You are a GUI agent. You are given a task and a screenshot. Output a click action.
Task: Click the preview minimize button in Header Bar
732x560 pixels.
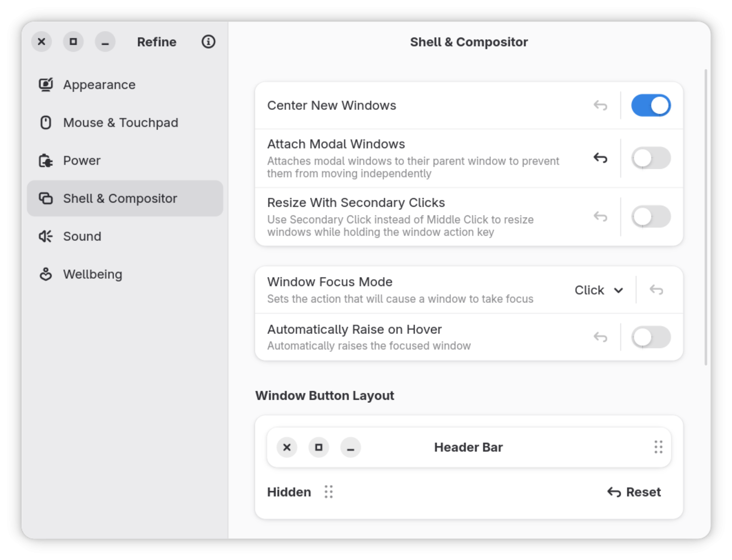click(350, 448)
